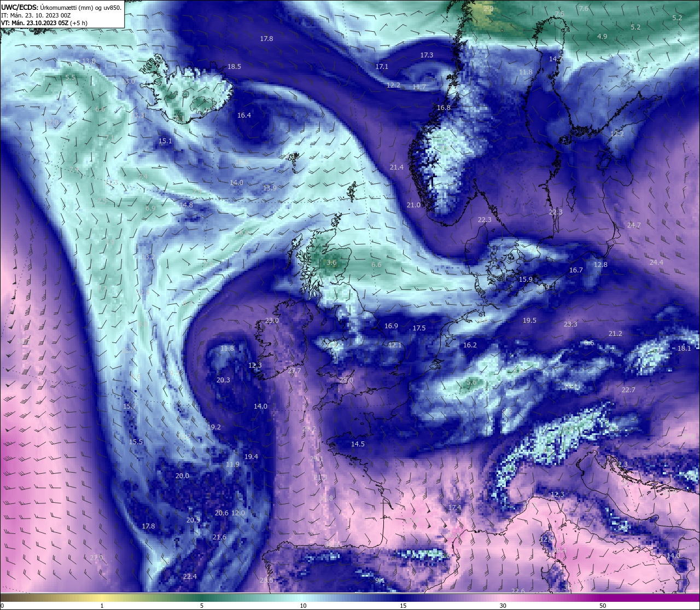Click the header title 'UWC/ECDS: Úrkomumætti (mm) og uv850.'
The width and height of the screenshot is (700, 610).
[61, 8]
